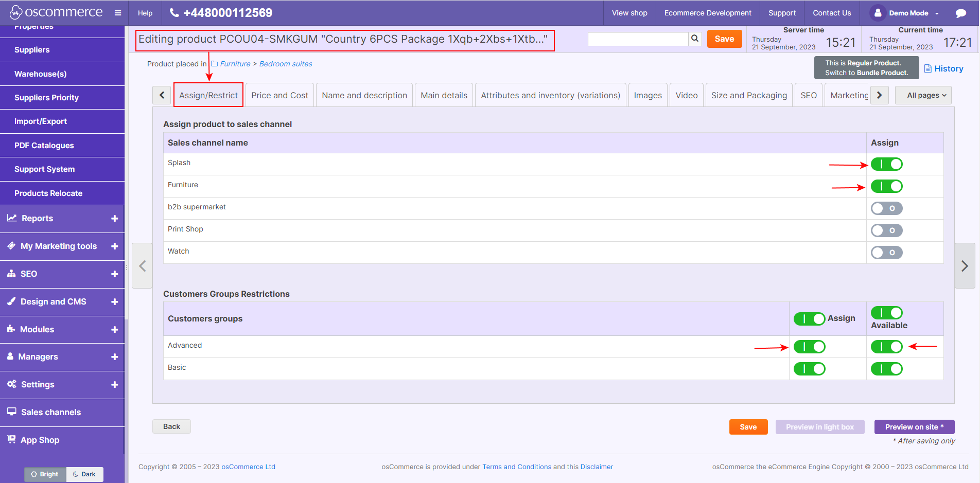Click the Modules puzzle icon
This screenshot has height=483, width=980.
pos(11,329)
